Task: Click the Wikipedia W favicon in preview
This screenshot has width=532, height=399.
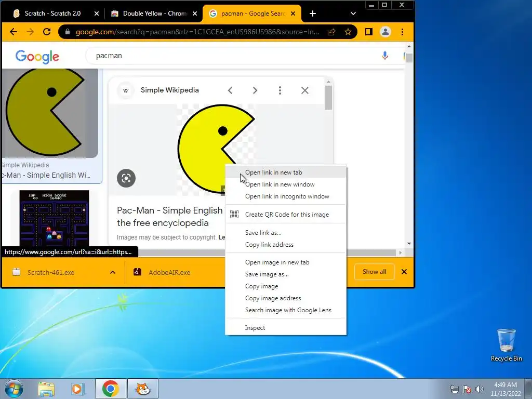Action: click(x=126, y=90)
